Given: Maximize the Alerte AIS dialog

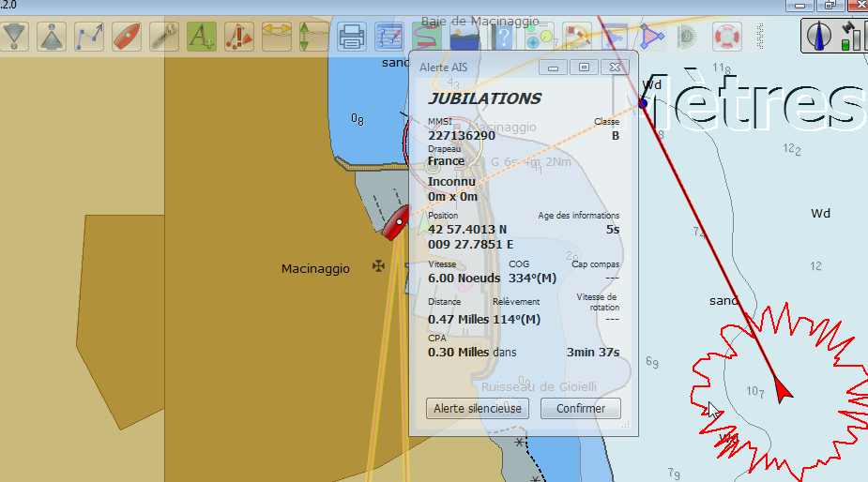Looking at the screenshot, I should pyautogui.click(x=584, y=68).
